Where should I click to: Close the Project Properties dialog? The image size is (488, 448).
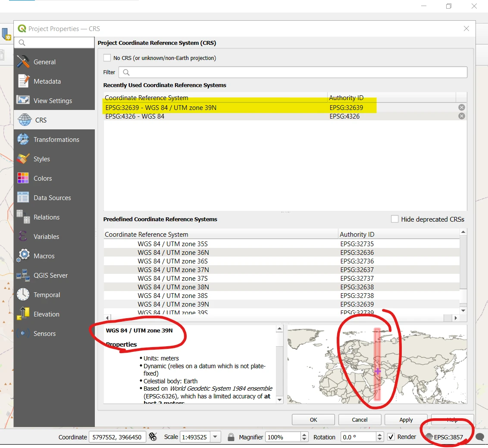[466, 28]
